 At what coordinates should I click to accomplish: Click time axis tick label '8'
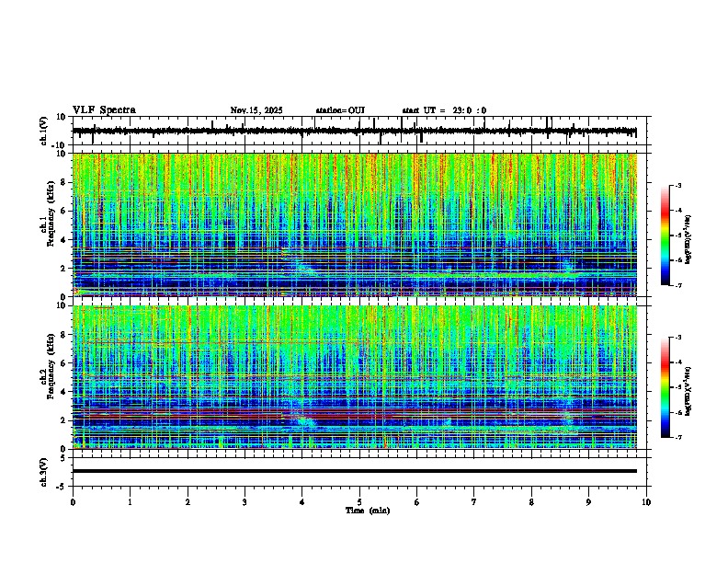click(x=531, y=502)
